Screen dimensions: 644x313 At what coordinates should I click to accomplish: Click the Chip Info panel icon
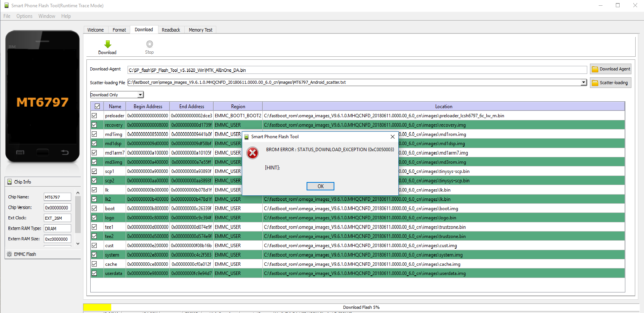pos(10,182)
